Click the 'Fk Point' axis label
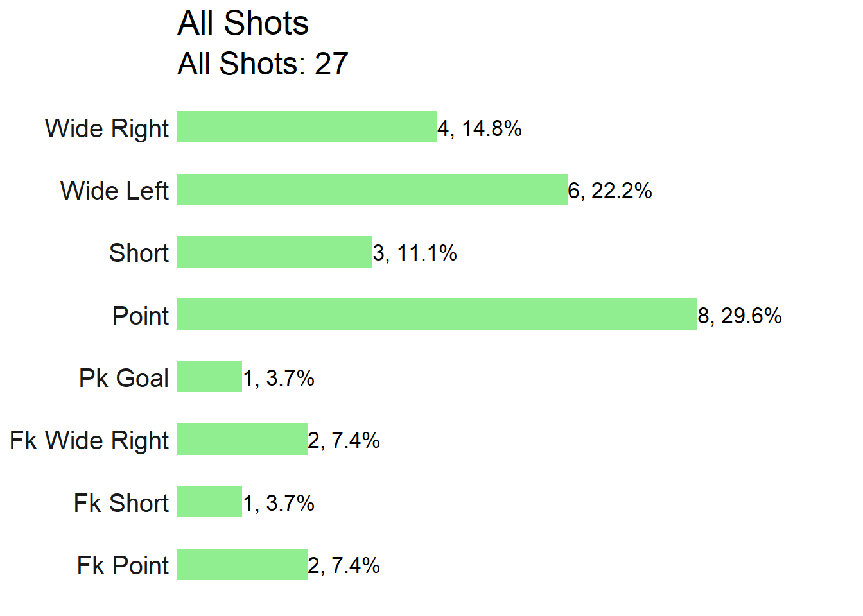Image resolution: width=863 pixels, height=616 pixels. 123,565
